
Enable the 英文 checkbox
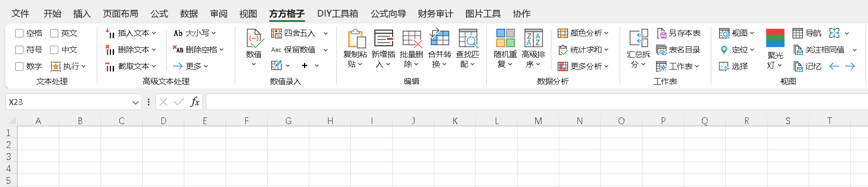point(54,33)
